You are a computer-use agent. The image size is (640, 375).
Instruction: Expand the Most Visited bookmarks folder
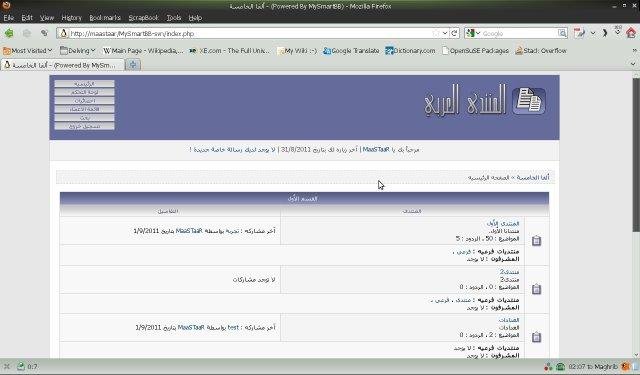coord(27,51)
